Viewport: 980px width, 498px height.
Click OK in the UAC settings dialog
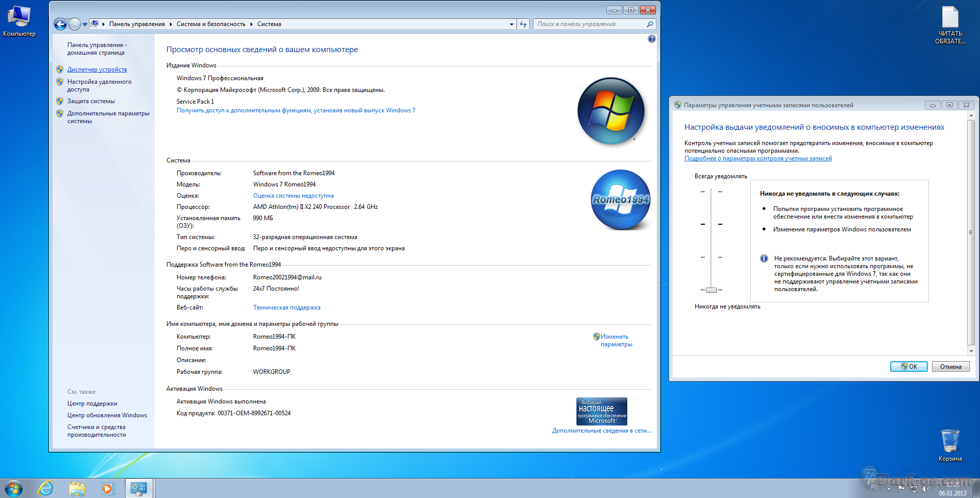click(909, 367)
